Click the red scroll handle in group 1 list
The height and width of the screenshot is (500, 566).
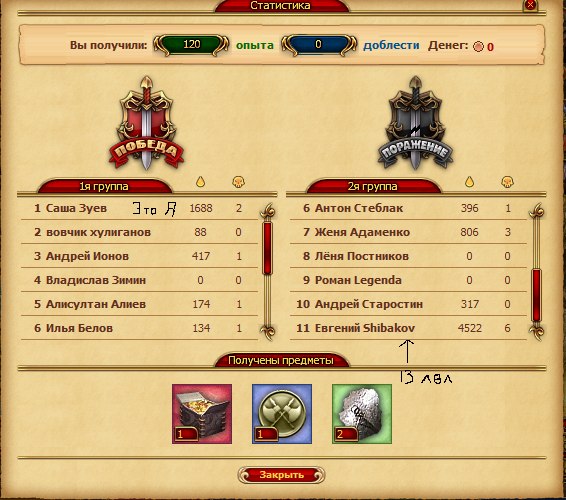click(268, 248)
